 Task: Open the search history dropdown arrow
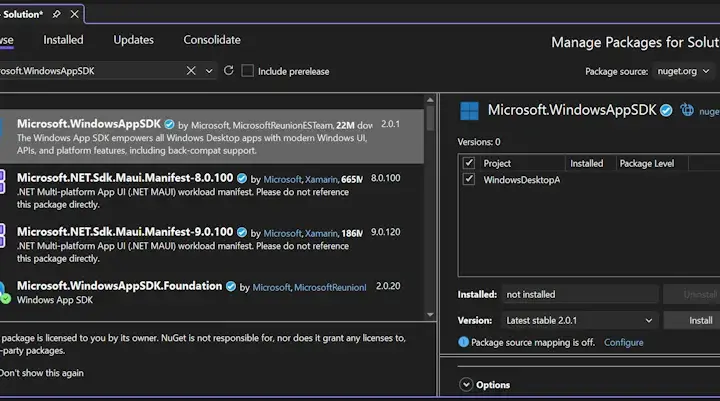pyautogui.click(x=209, y=71)
